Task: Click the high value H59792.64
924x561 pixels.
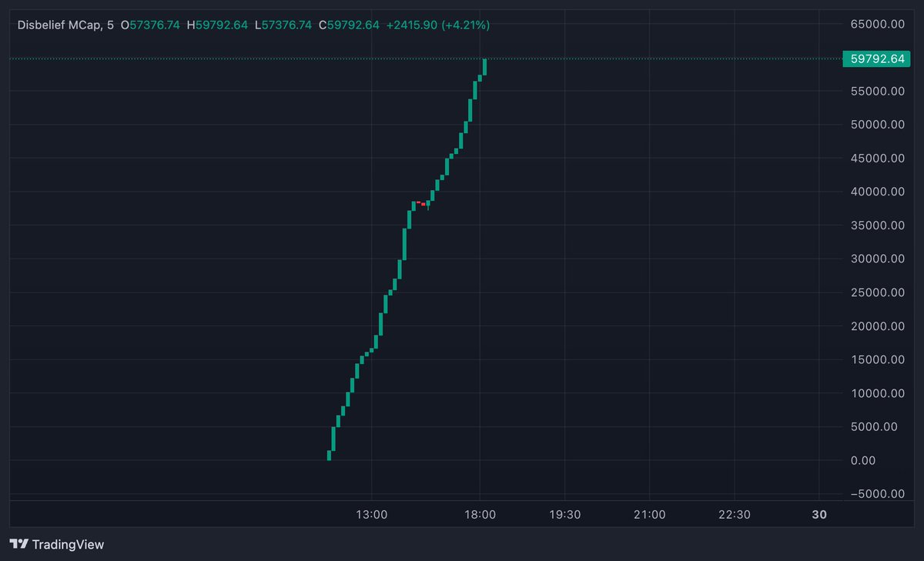Action: pyautogui.click(x=218, y=25)
